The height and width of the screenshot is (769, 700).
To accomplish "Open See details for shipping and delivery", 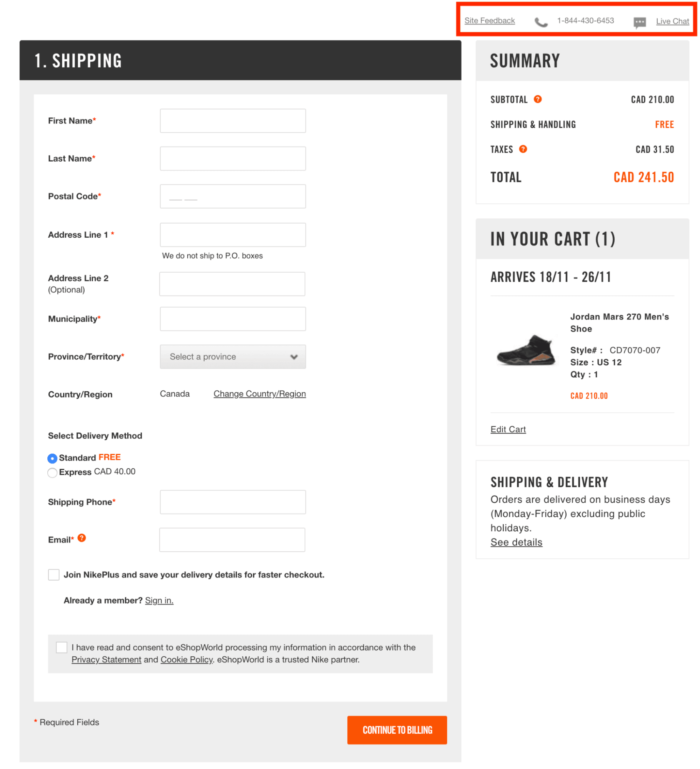I will (x=516, y=542).
